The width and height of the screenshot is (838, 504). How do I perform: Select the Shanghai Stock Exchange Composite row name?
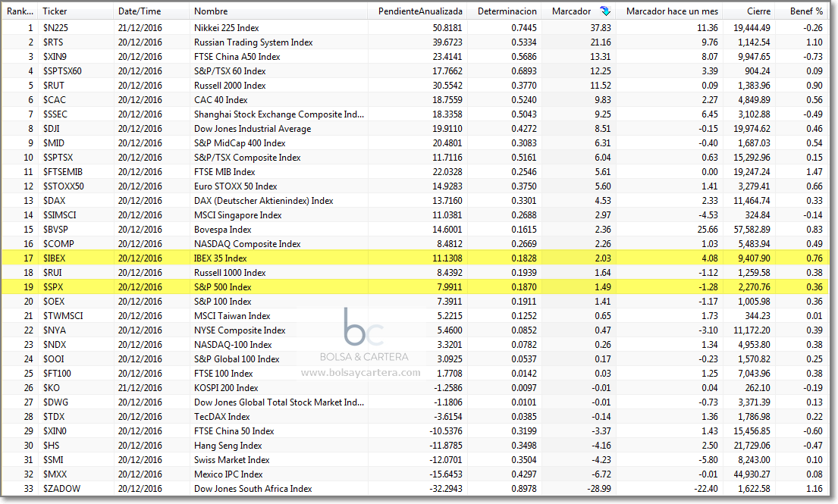click(x=279, y=114)
